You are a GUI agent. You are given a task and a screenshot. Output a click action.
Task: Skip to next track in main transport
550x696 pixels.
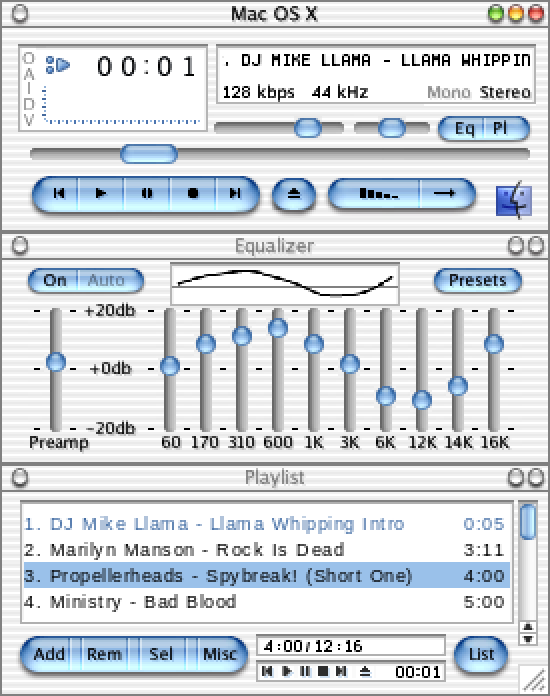237,194
